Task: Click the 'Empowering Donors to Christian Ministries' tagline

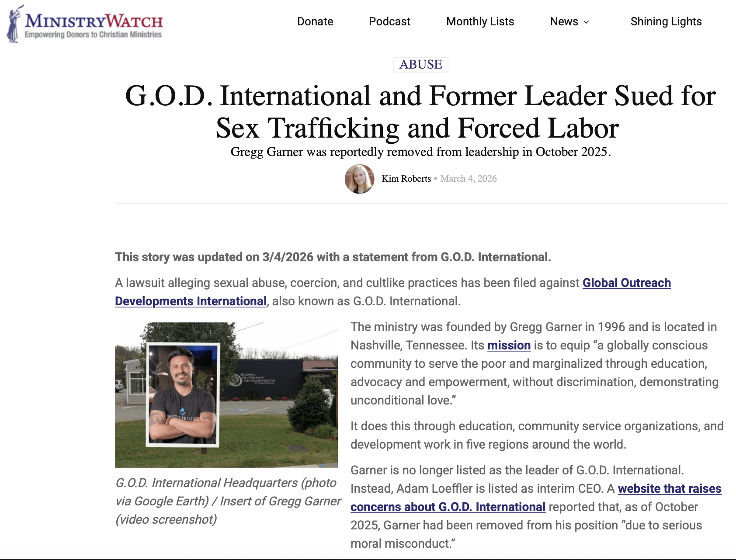Action: pyautogui.click(x=93, y=35)
